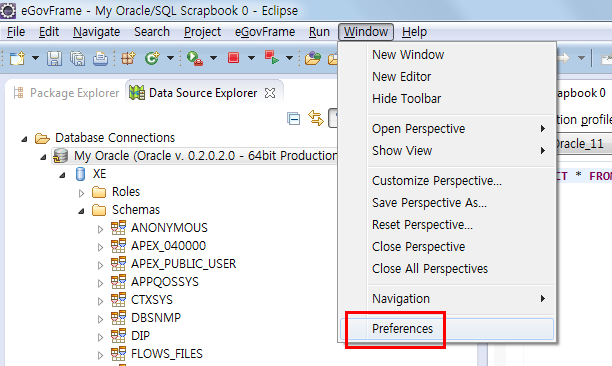Open the Navigate menu
This screenshot has height=366, width=612.
coord(96,32)
